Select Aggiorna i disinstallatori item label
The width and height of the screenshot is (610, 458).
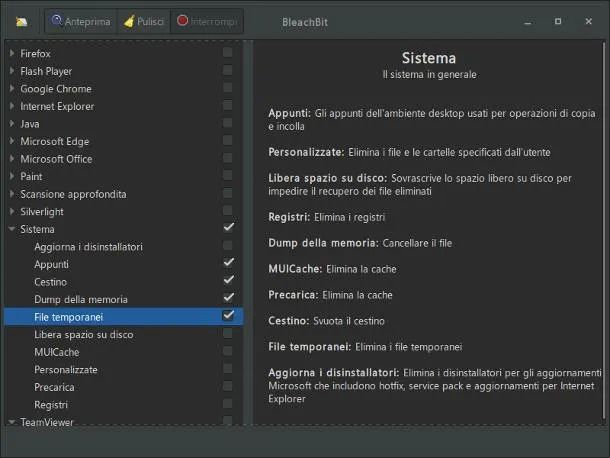(x=88, y=247)
